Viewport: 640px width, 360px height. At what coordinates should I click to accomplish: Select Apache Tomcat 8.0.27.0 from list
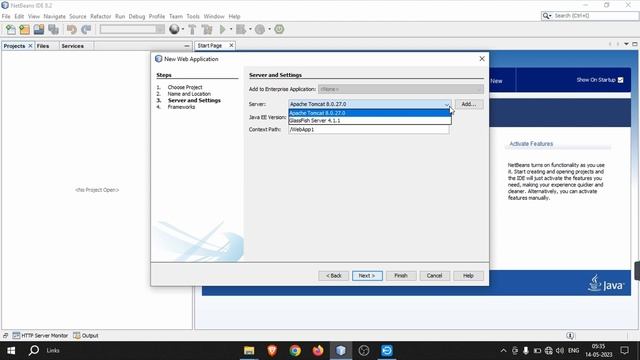coord(369,113)
